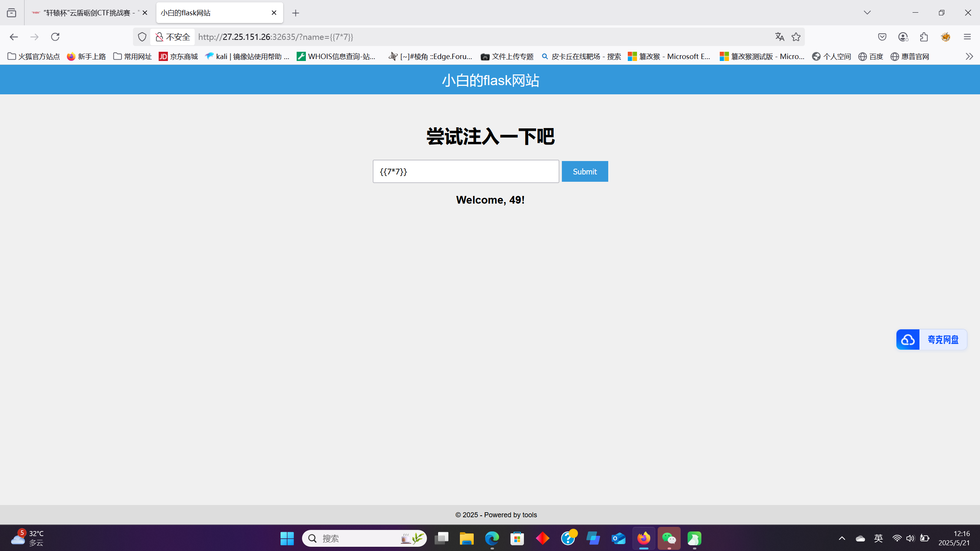Expand the hidden bookmarks chevron
Image resolution: width=980 pixels, height=551 pixels.
[969, 57]
